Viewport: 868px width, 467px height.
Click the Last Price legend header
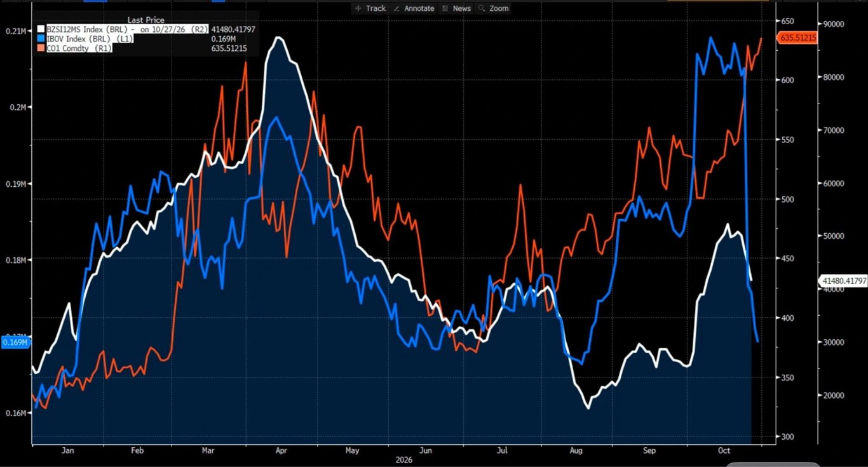146,20
